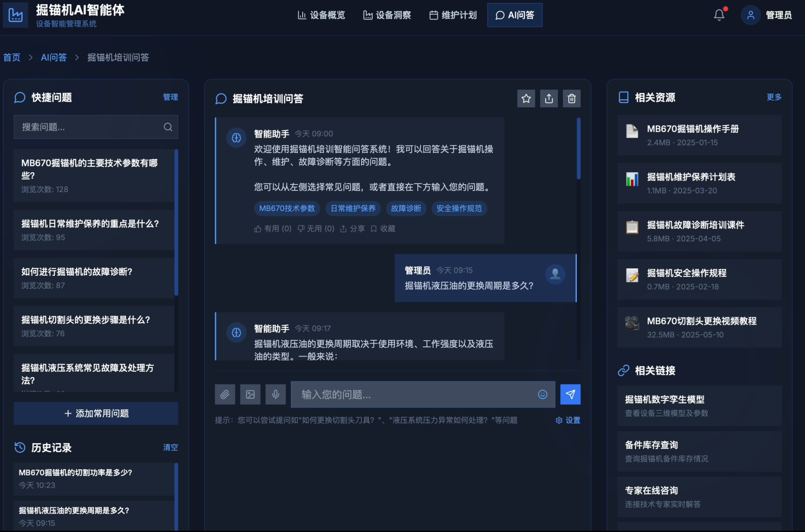Select question 如何进行掘锚机的故障诊断?
This screenshot has height=532, width=805.
94,278
